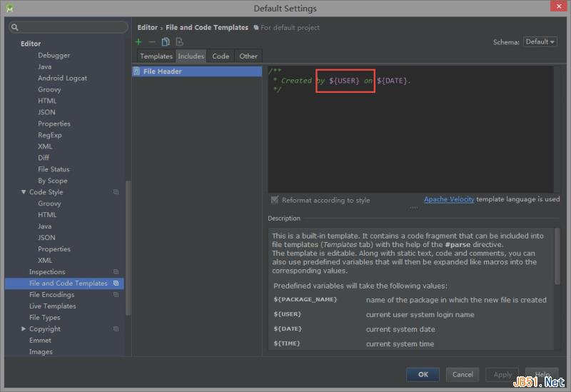
Task: Select first Groovy item under Editor
Action: 49,89
